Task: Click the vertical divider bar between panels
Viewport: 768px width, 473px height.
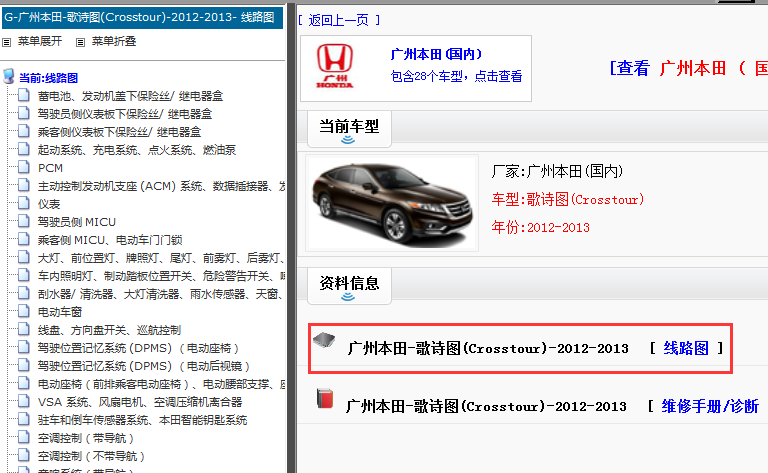Action: 291,238
